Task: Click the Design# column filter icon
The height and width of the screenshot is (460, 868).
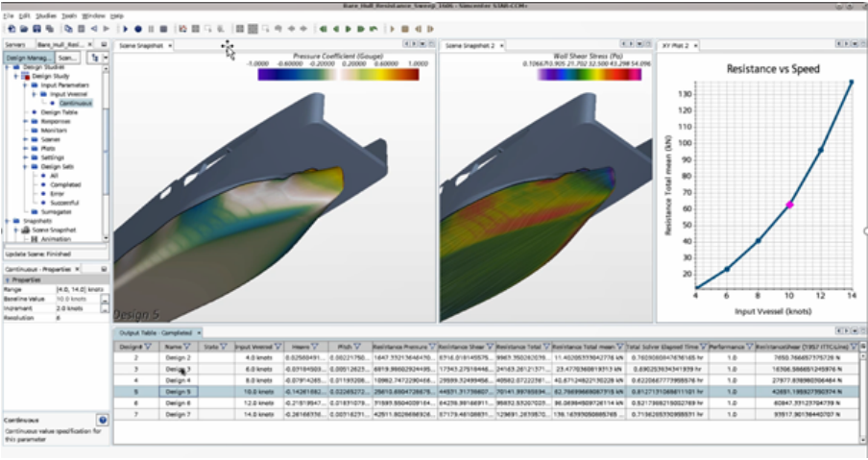Action: 148,347
